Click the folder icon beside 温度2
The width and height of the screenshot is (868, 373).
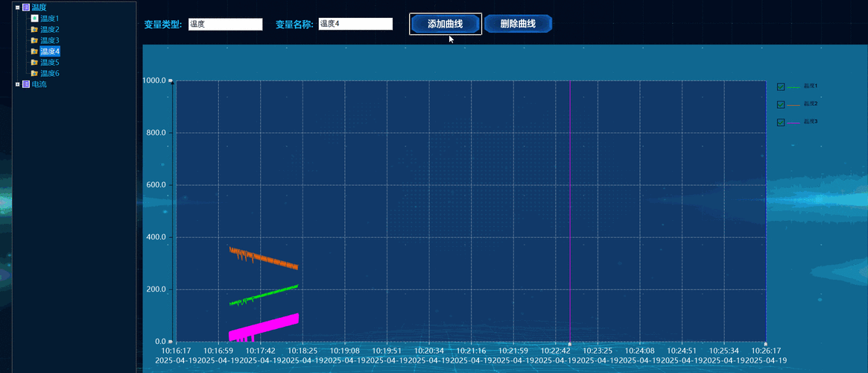click(34, 29)
